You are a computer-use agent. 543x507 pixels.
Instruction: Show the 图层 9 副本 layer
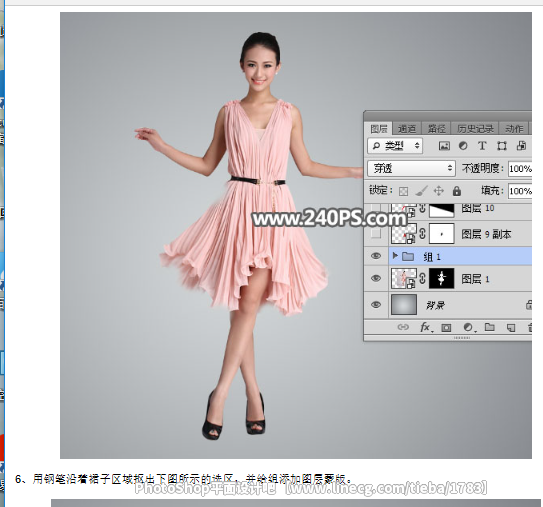click(x=376, y=233)
